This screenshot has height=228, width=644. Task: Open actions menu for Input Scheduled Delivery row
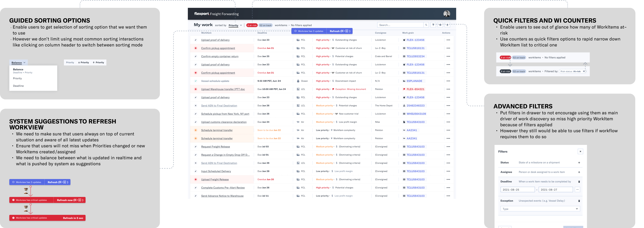(x=448, y=171)
